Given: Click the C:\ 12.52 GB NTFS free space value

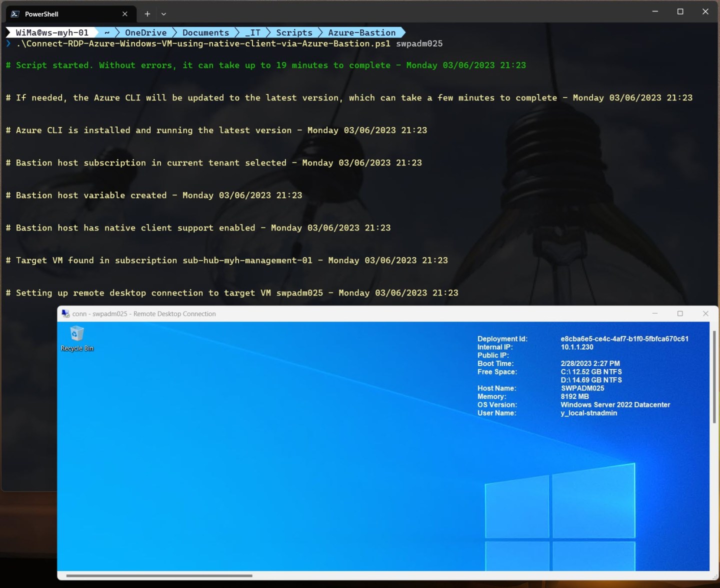Looking at the screenshot, I should 591,371.
